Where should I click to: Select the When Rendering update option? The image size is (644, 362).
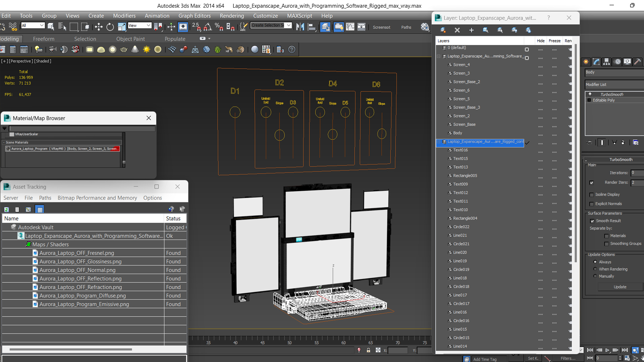[x=595, y=269]
